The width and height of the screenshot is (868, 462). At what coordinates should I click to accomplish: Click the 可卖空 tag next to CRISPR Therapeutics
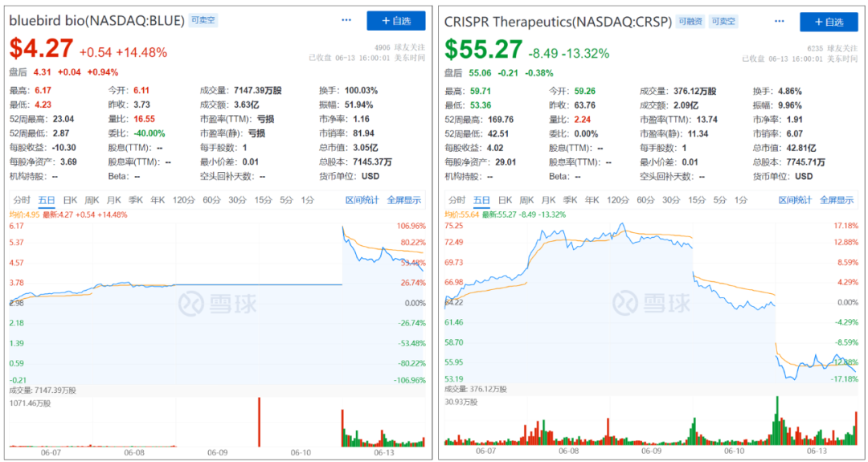[x=723, y=21]
